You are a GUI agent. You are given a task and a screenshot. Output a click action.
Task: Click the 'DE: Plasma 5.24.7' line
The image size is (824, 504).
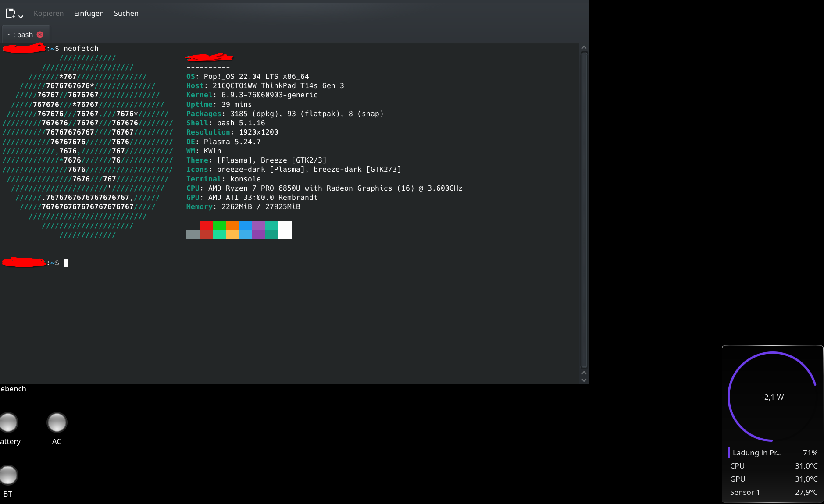point(223,142)
